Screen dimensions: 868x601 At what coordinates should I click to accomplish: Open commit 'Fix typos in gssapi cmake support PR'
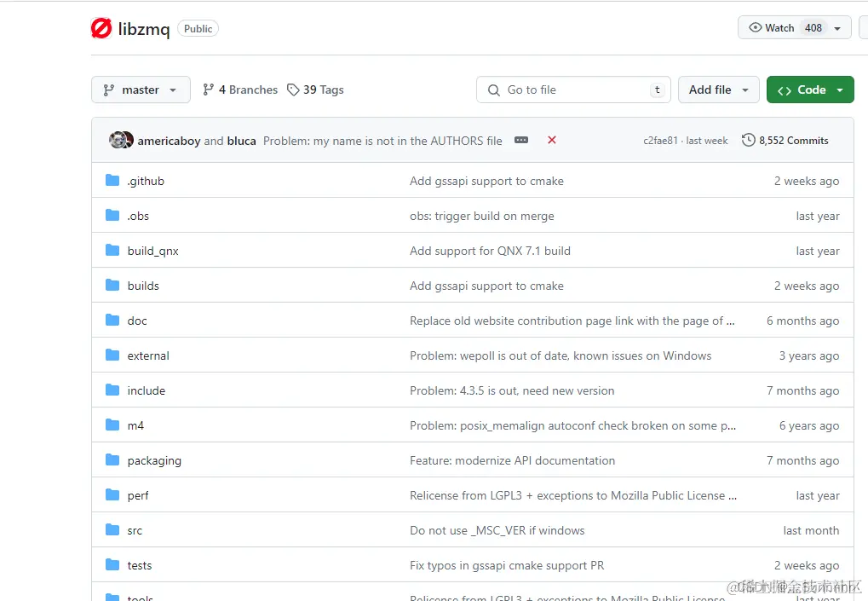point(507,565)
